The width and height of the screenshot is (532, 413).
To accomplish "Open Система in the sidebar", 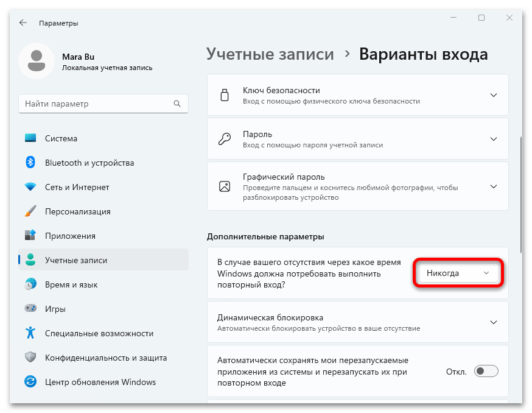I will (x=103, y=138).
